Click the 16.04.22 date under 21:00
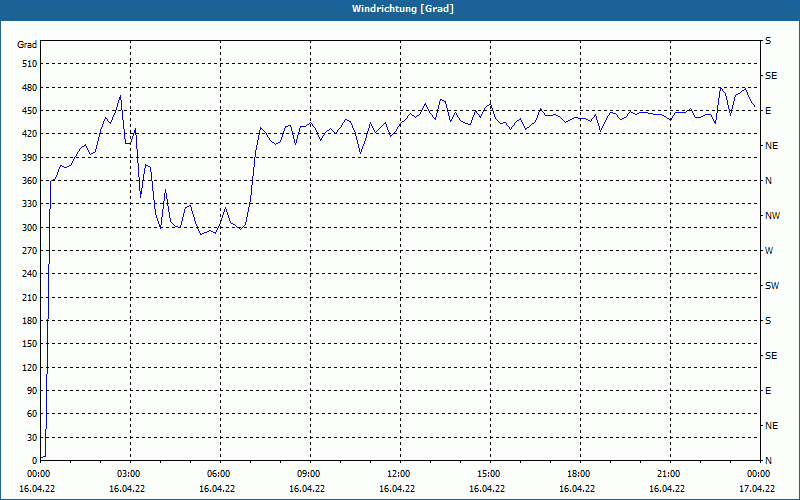800x500 pixels. [667, 488]
